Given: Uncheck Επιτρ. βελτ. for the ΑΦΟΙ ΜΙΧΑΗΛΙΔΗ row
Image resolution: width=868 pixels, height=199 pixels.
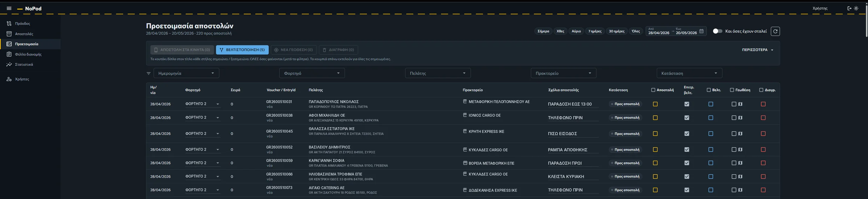Looking at the screenshot, I should (x=687, y=118).
